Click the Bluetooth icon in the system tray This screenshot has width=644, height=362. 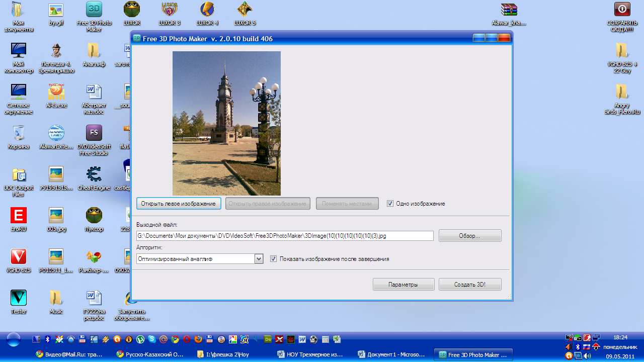pyautogui.click(x=578, y=347)
